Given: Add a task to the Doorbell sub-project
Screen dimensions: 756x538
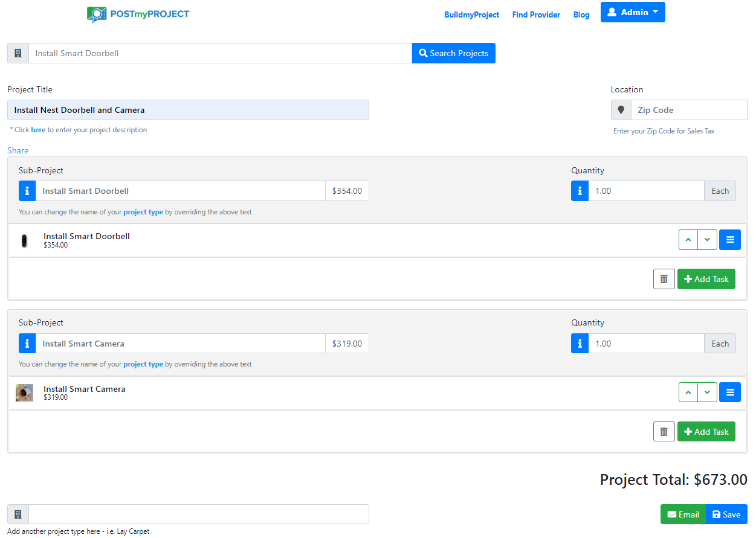Looking at the screenshot, I should point(706,279).
